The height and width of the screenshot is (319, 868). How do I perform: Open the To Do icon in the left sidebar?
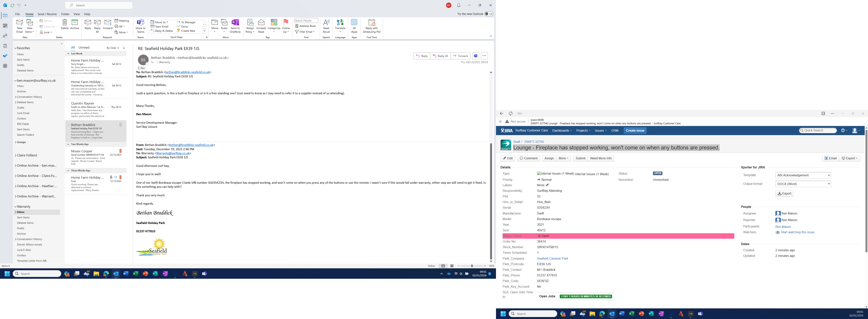click(x=5, y=56)
